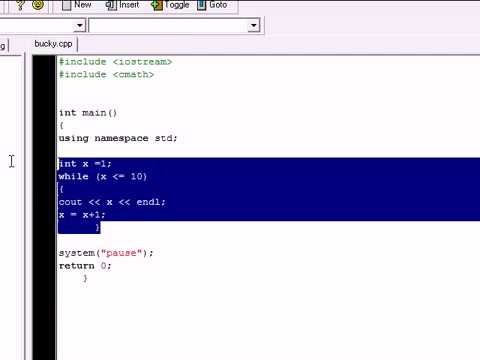Click the 'return 0;' line
This screenshot has width=480, height=360.
(85, 266)
